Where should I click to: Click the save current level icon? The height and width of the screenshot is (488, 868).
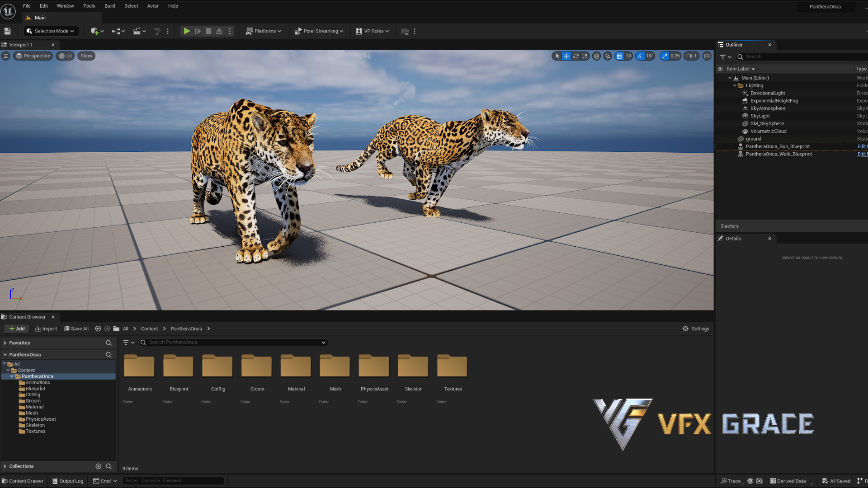coord(7,31)
